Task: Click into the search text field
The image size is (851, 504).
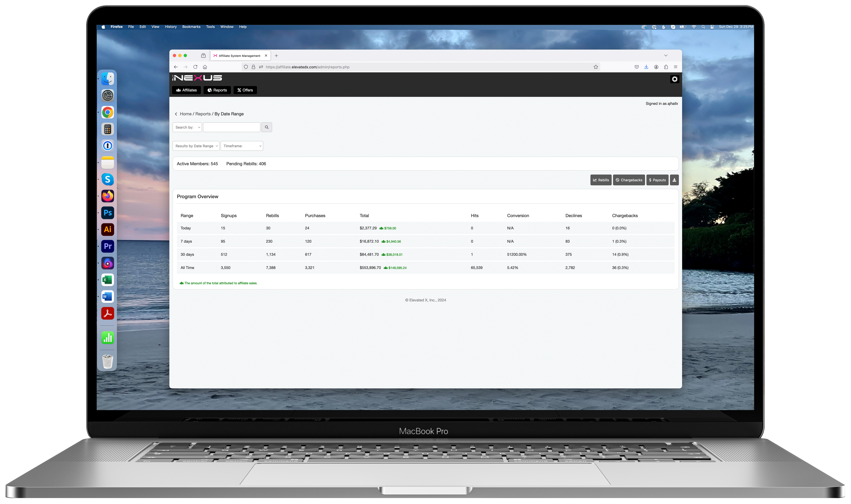Action: [x=231, y=127]
